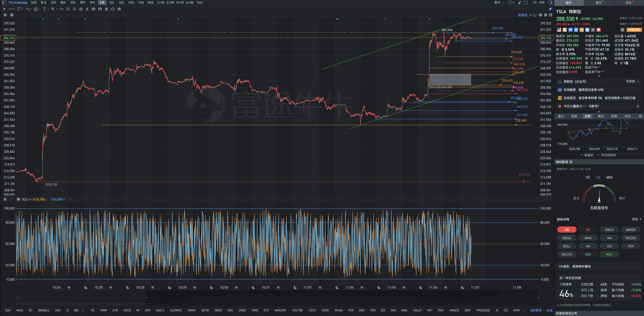
Task: Click the 24-hour trading badge icon
Action: (570, 30)
